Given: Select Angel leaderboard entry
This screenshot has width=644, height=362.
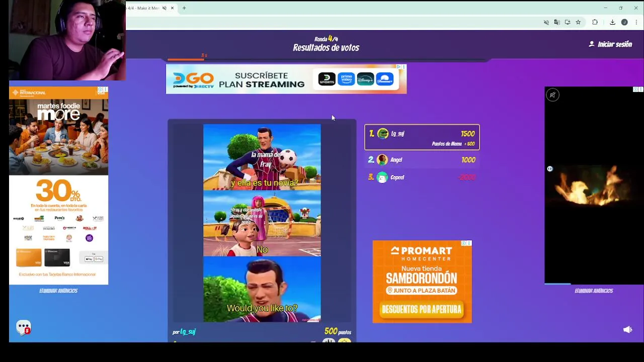Looking at the screenshot, I should pos(422,160).
